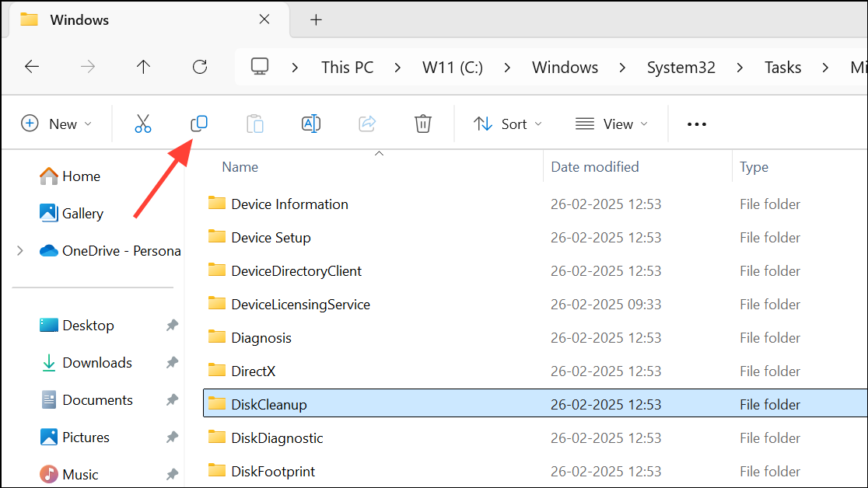The height and width of the screenshot is (488, 868).
Task: Refresh the current folder view
Action: tap(200, 67)
